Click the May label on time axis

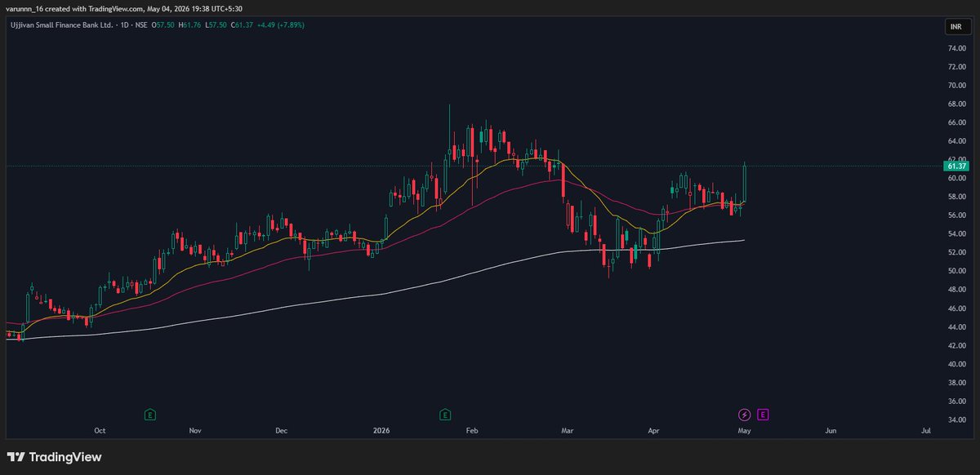coord(744,430)
